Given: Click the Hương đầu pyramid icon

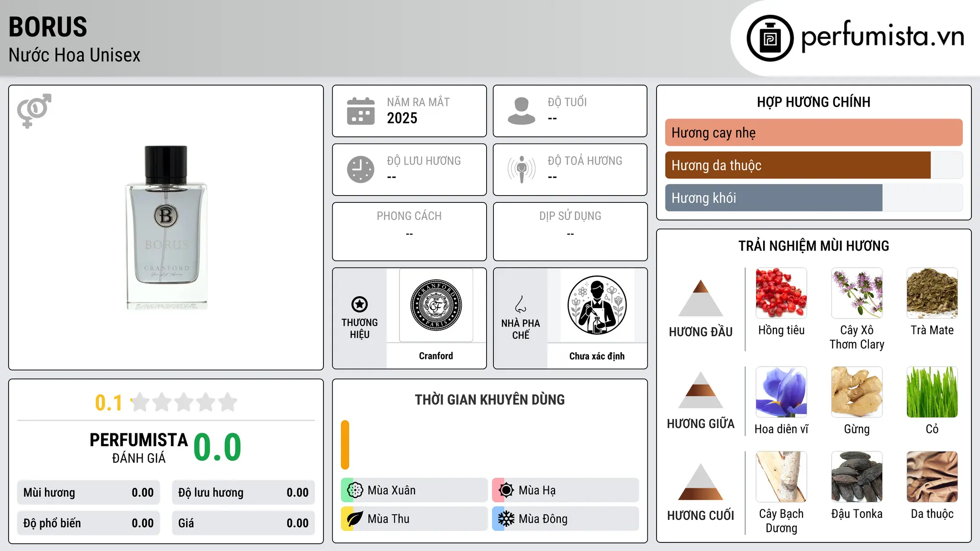Looking at the screenshot, I should tap(701, 298).
